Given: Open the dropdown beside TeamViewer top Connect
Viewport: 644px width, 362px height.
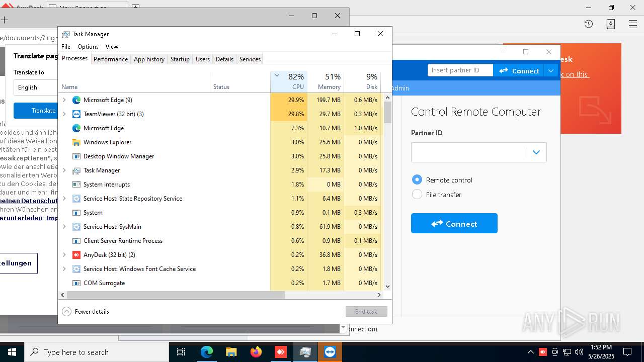Looking at the screenshot, I should pos(551,71).
